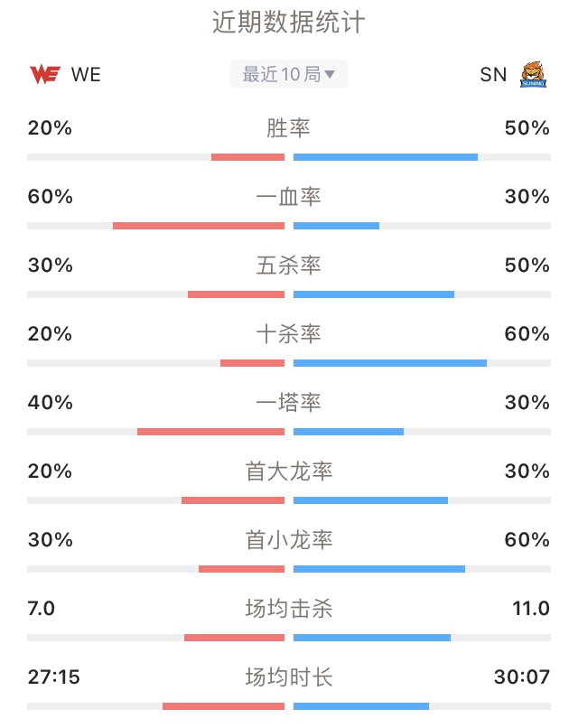This screenshot has height=728, width=578.
Task: Select the SN team name text
Action: coord(493,74)
